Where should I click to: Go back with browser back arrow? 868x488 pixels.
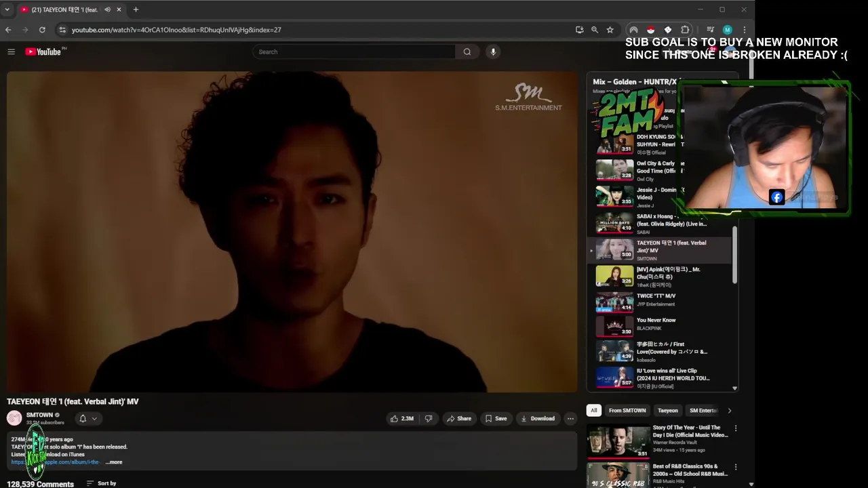(x=8, y=30)
